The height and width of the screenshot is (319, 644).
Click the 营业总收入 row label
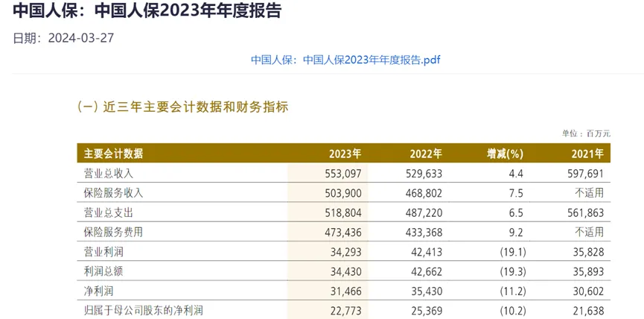click(108, 174)
